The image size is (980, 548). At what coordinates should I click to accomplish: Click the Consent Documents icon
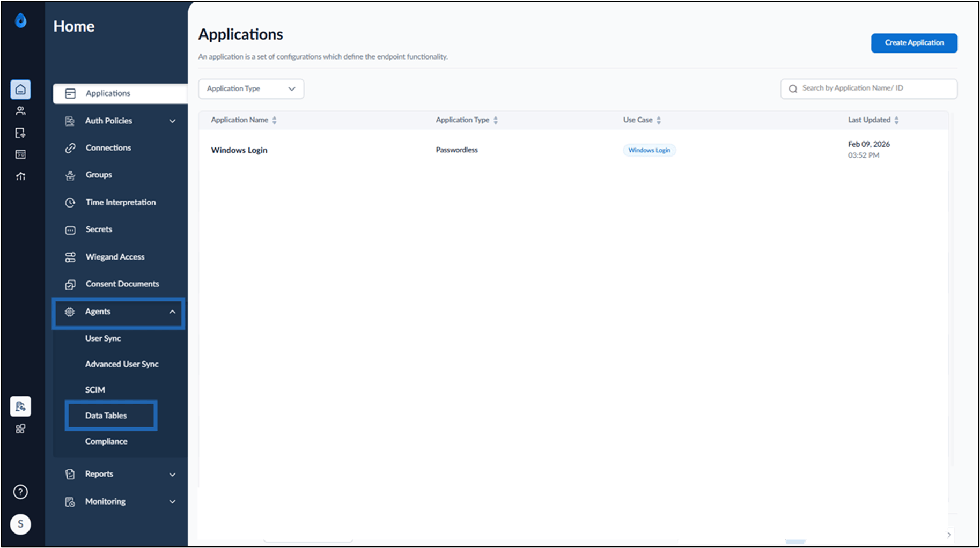click(70, 284)
